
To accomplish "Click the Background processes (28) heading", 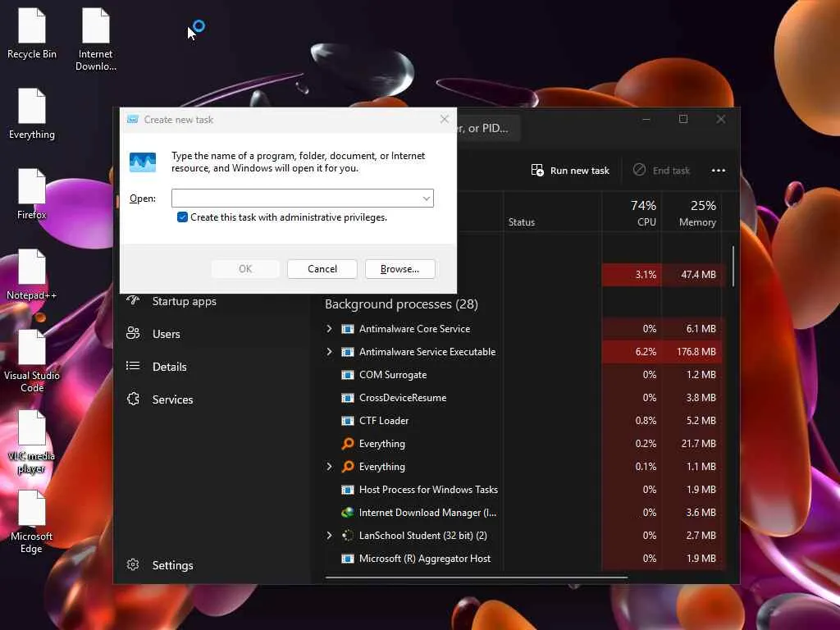I will (401, 304).
